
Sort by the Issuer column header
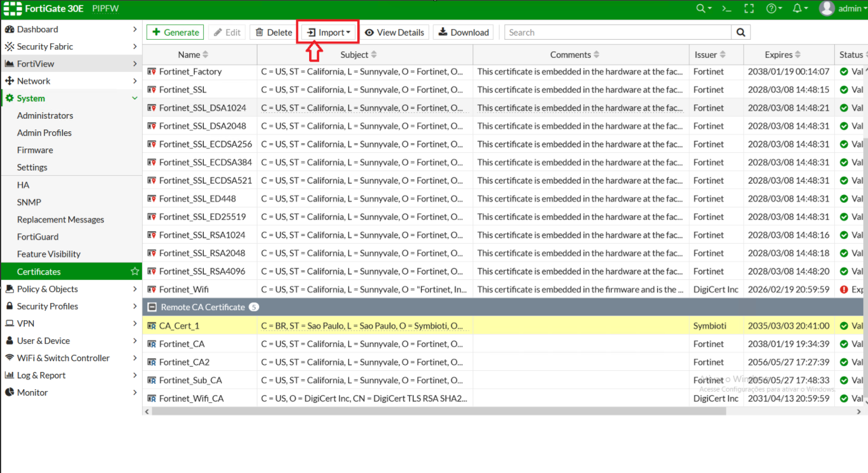(710, 55)
